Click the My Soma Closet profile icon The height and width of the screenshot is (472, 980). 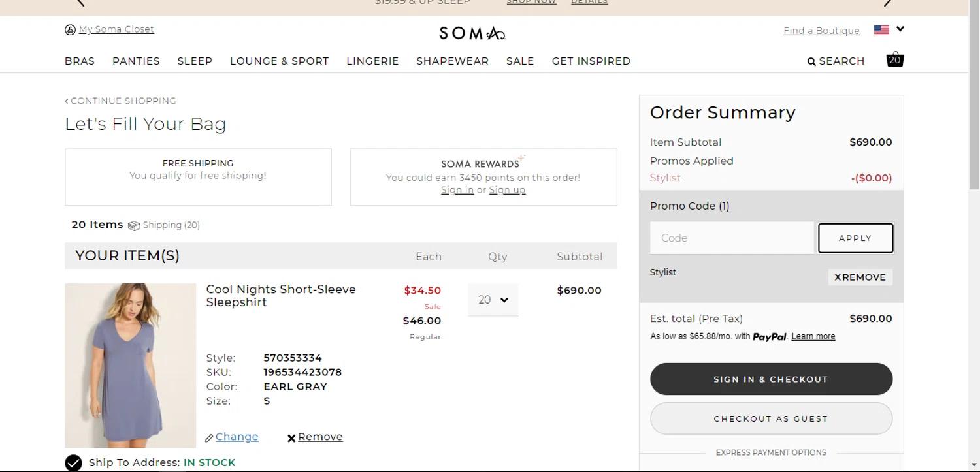(x=70, y=29)
